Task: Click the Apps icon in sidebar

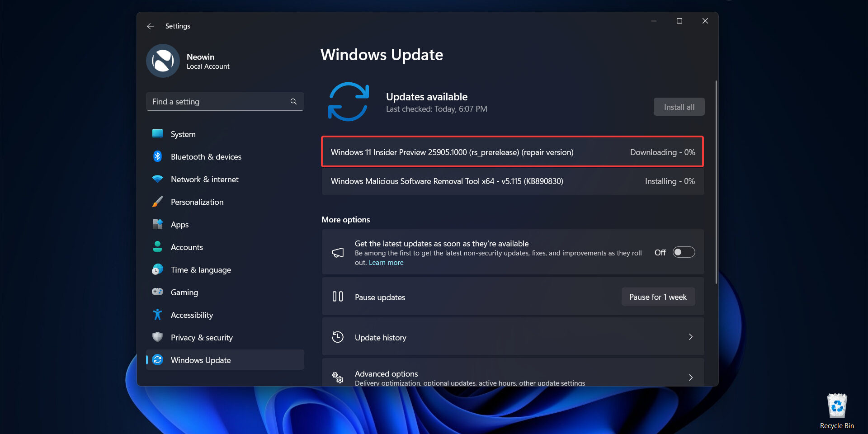Action: click(x=157, y=224)
